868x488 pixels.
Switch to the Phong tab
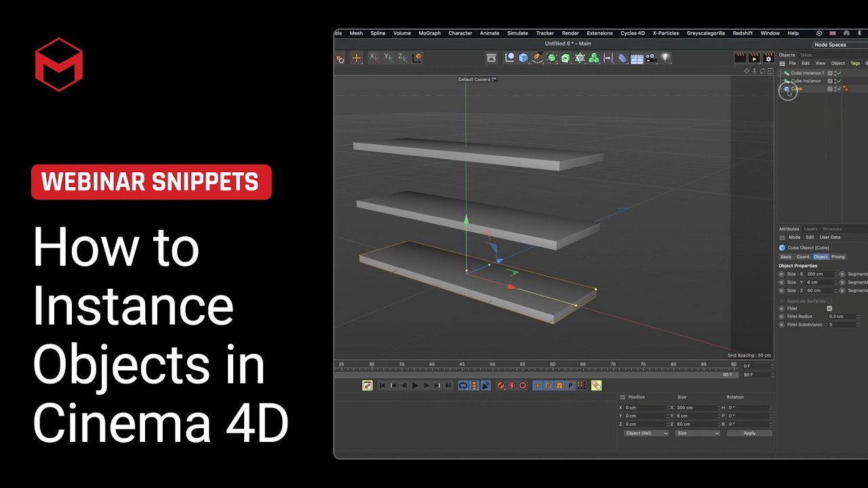coord(838,257)
